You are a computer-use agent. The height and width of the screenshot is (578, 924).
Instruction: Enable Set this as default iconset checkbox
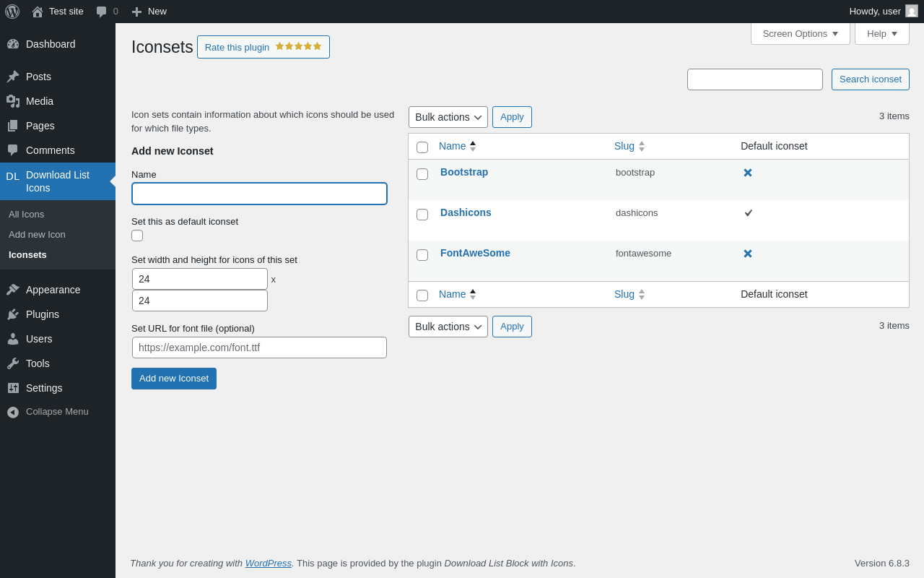click(137, 236)
